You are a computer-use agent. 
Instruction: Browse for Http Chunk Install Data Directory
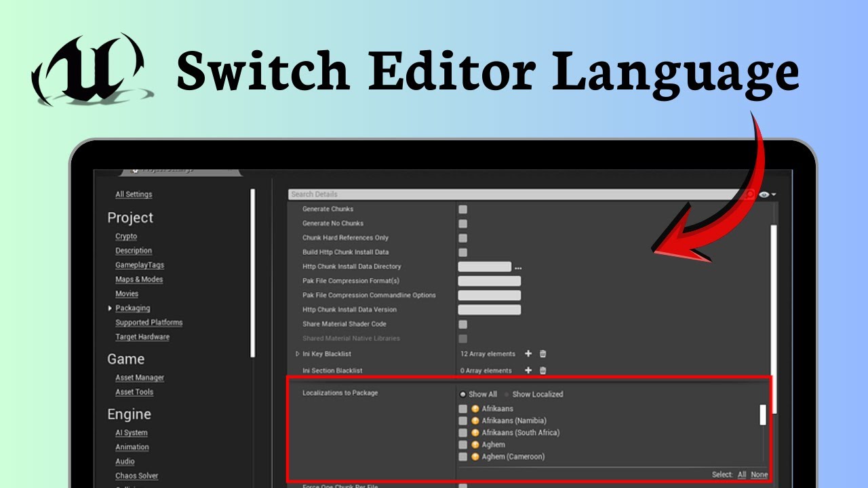point(518,267)
